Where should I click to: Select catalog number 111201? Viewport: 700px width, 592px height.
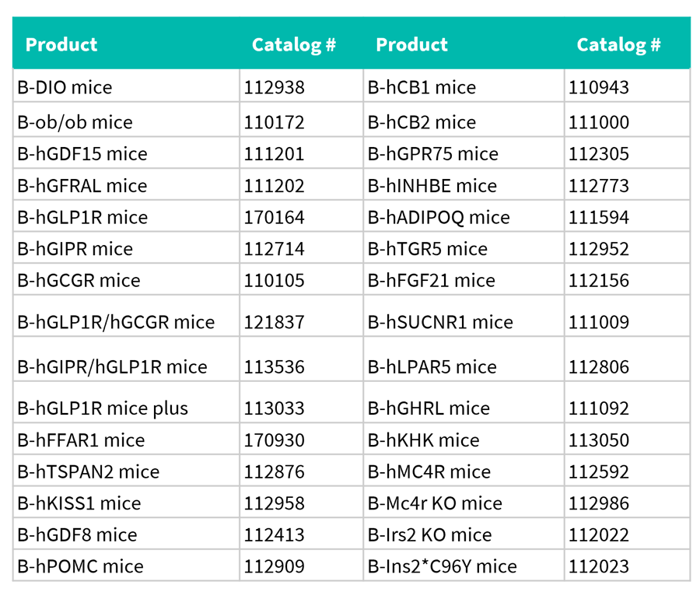(274, 154)
